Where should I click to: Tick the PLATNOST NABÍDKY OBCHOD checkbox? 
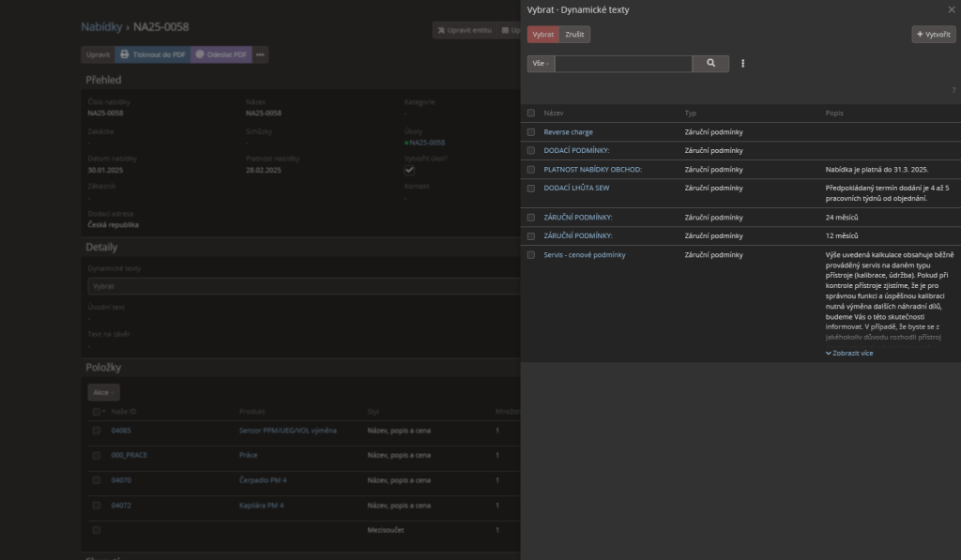pos(531,169)
